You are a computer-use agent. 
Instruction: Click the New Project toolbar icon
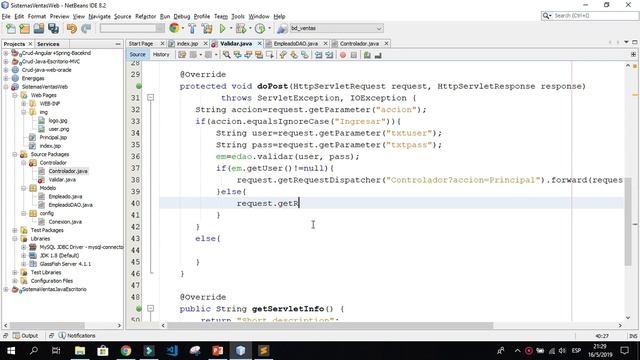click(24, 29)
